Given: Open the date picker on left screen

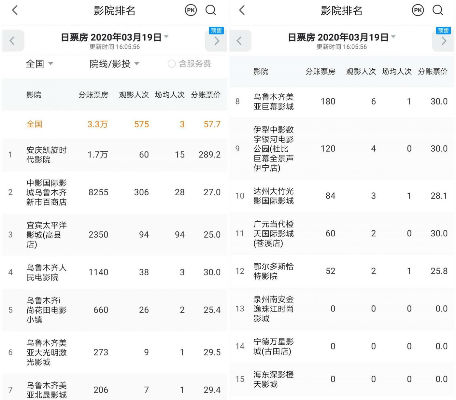Looking at the screenshot, I should tap(114, 37).
